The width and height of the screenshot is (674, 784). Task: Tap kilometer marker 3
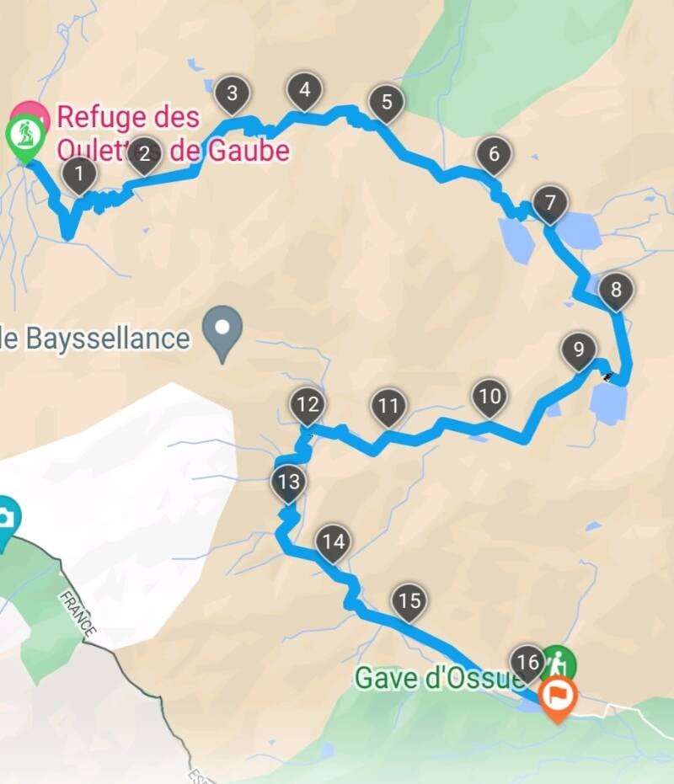pyautogui.click(x=233, y=95)
